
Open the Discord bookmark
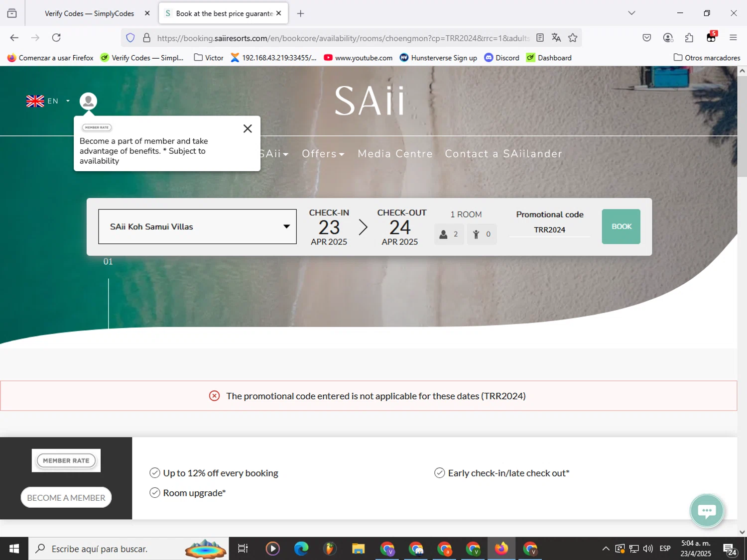tap(502, 58)
